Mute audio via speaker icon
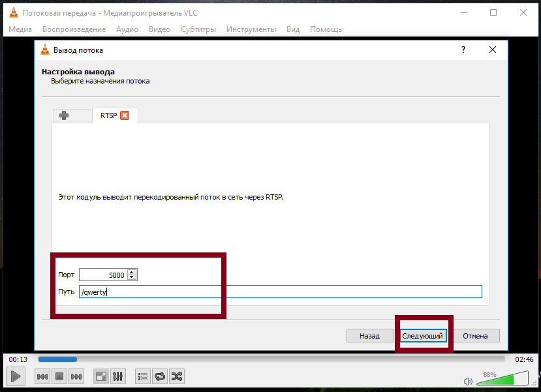This screenshot has width=541, height=392. (x=468, y=381)
